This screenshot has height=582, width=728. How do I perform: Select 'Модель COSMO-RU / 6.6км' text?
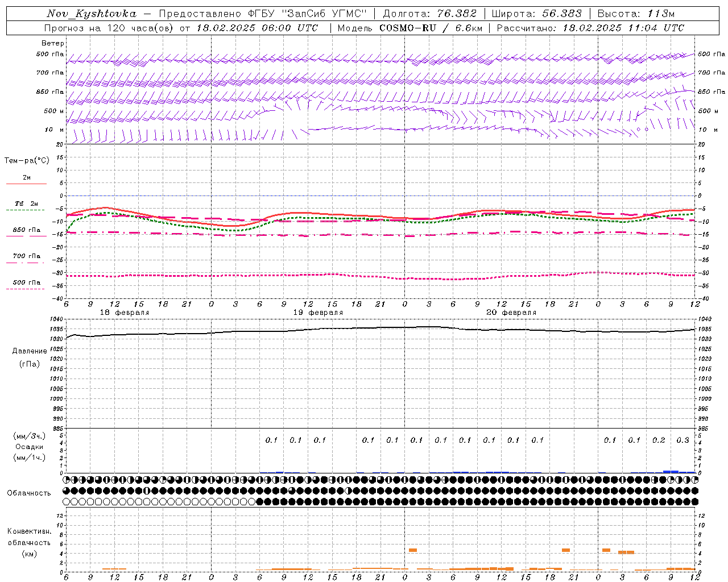(x=409, y=28)
